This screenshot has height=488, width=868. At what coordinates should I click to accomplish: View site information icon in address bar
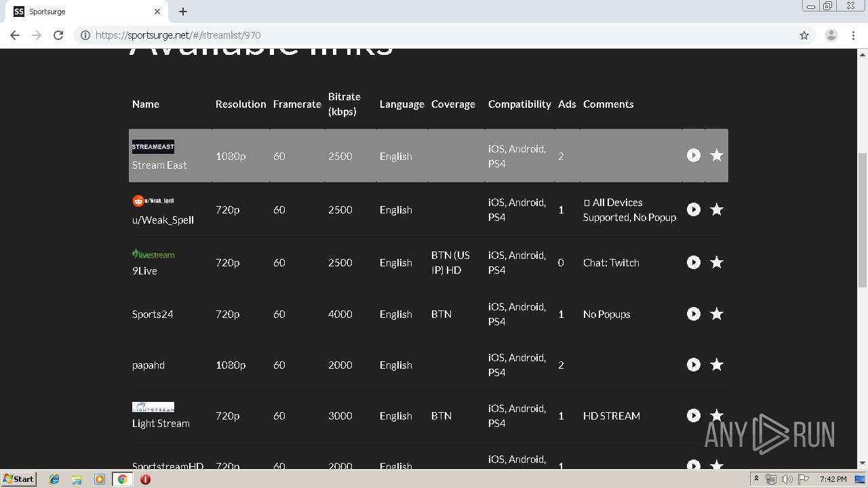(x=85, y=35)
